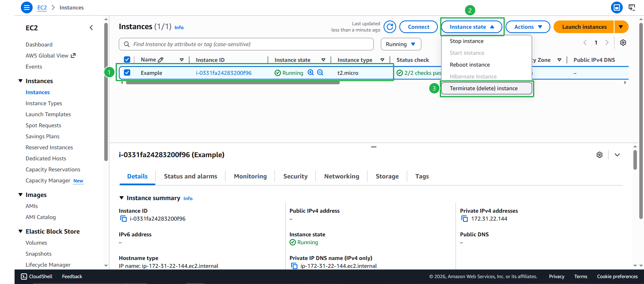Go to next page of instances
This screenshot has width=644, height=284.
coord(607,43)
